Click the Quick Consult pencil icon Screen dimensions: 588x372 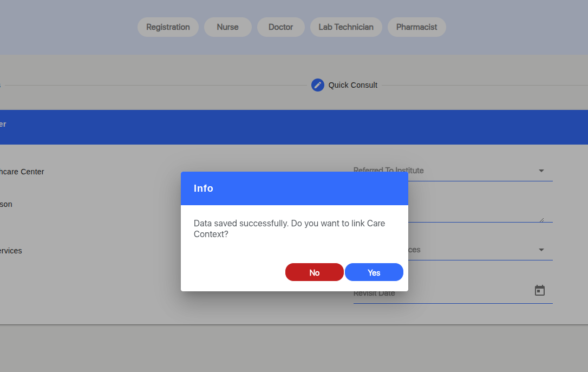point(318,85)
